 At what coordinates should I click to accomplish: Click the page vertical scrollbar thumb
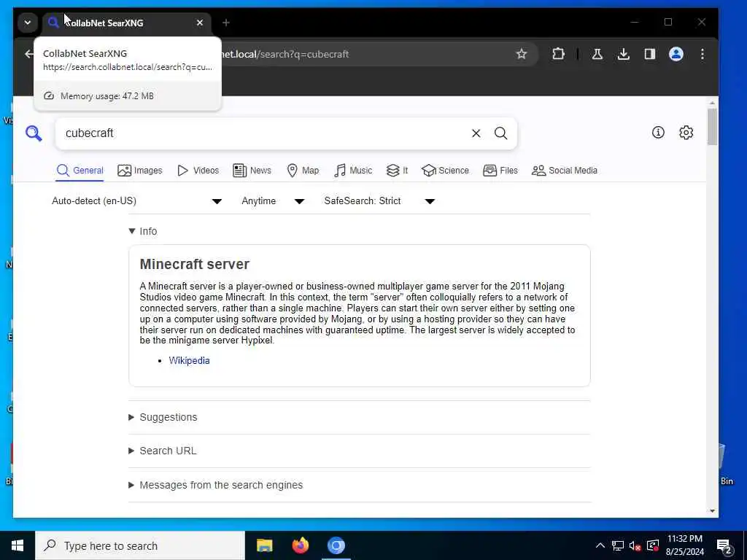point(712,127)
